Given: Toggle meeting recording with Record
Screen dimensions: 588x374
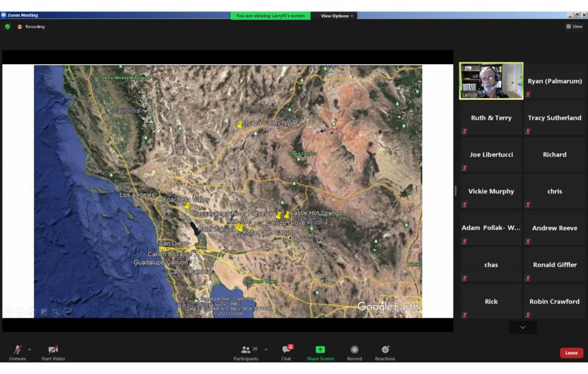Looking at the screenshot, I should click(x=354, y=350).
